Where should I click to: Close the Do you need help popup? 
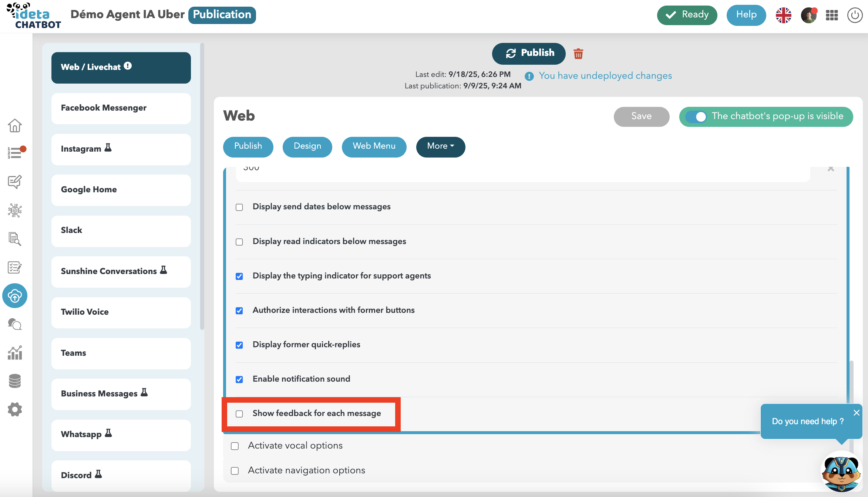[856, 413]
